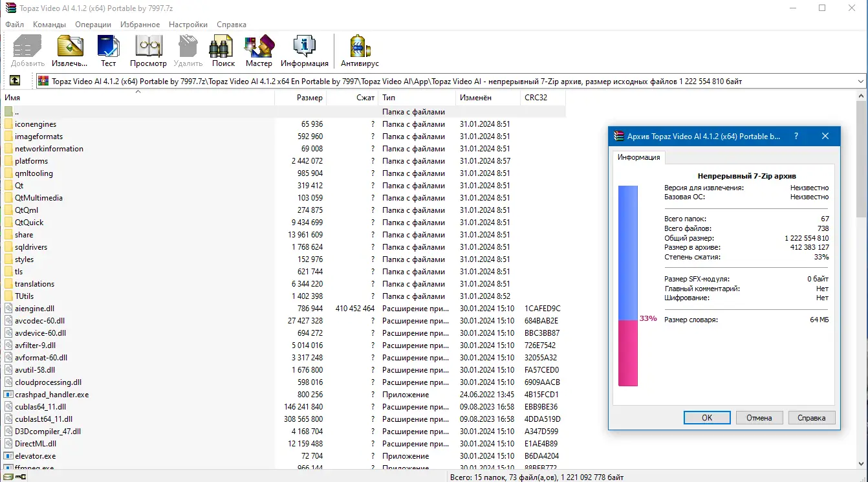Open the Команды menu
Viewport: 868px width, 482px height.
tap(49, 24)
